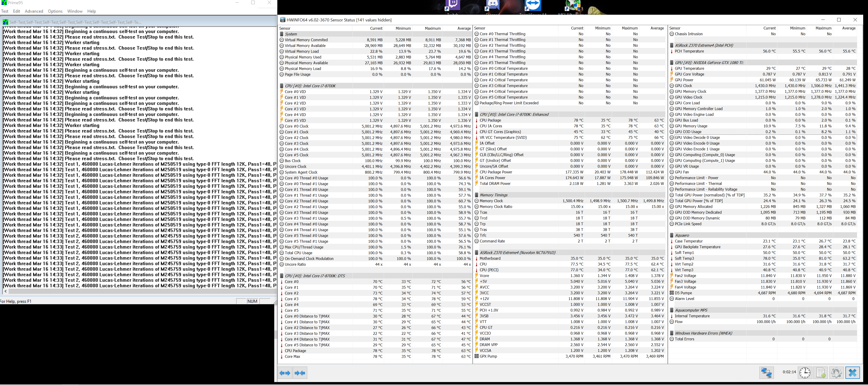This screenshot has width=868, height=385.
Task: Open the Help menu in Prime95
Action: 92,11
